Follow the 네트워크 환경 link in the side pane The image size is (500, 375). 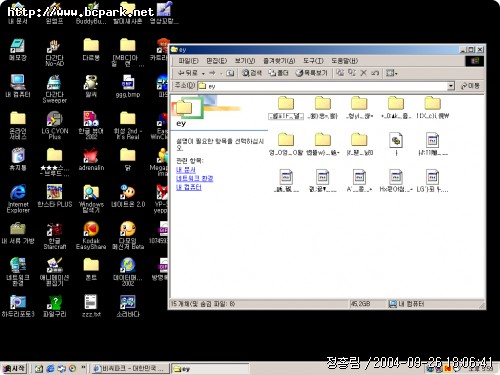(x=195, y=178)
